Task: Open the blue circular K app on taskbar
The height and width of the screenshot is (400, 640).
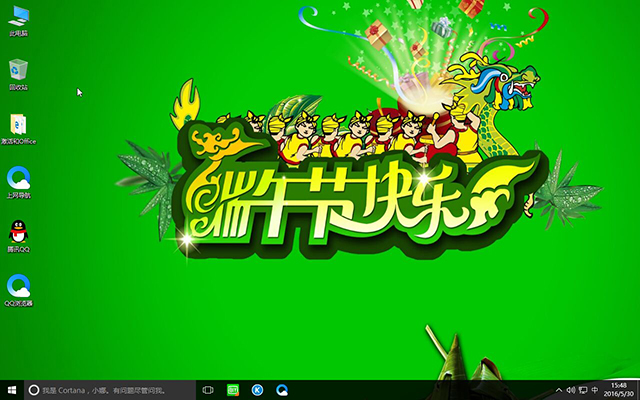Action: 257,390
